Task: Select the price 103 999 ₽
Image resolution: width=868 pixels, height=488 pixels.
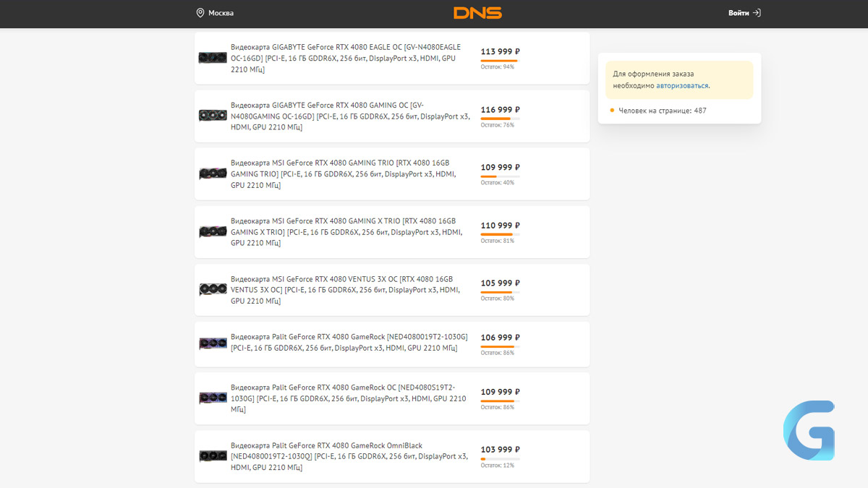Action: pyautogui.click(x=501, y=450)
